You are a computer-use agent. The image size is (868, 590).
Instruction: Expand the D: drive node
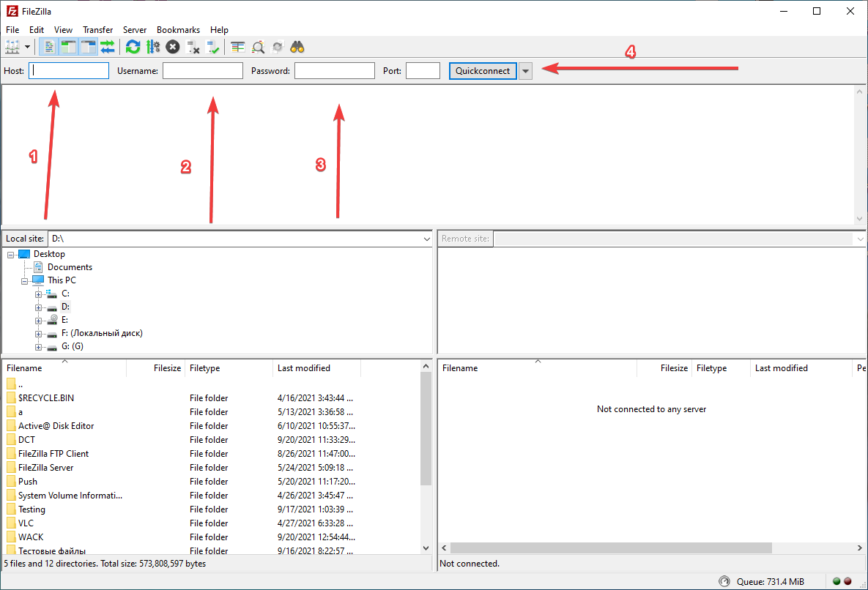(x=38, y=308)
